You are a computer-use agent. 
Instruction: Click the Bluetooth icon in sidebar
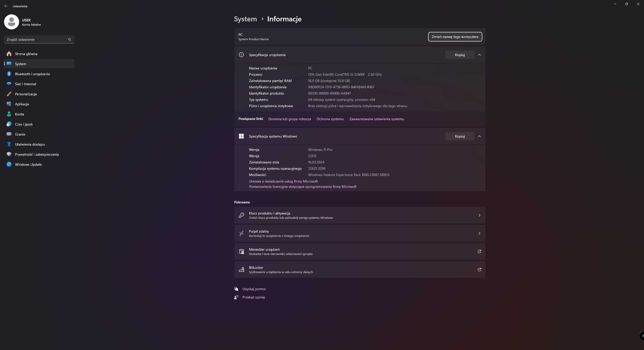tap(9, 74)
